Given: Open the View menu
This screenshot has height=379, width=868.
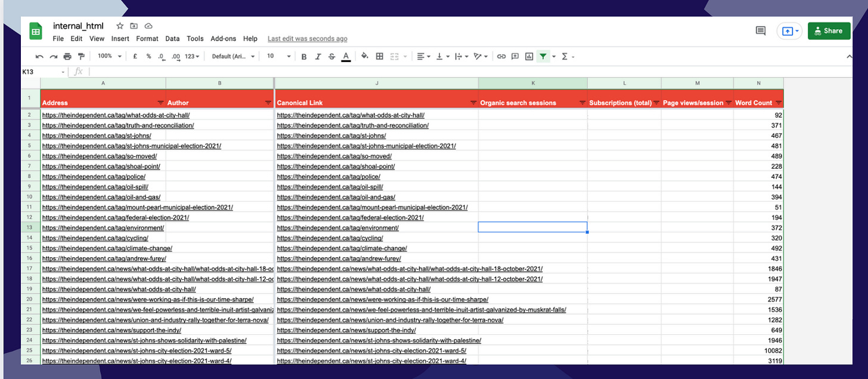Looking at the screenshot, I should pos(97,39).
